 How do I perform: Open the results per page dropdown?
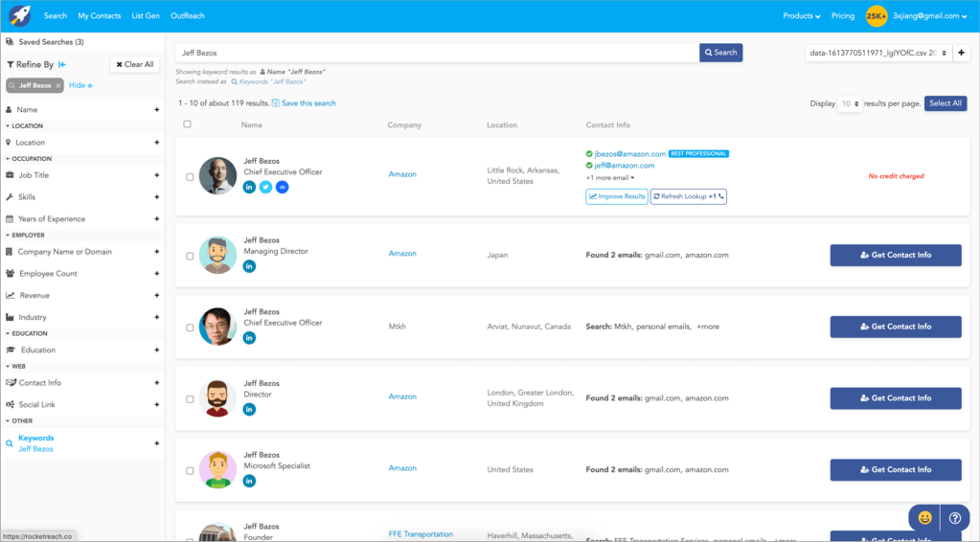coord(849,103)
